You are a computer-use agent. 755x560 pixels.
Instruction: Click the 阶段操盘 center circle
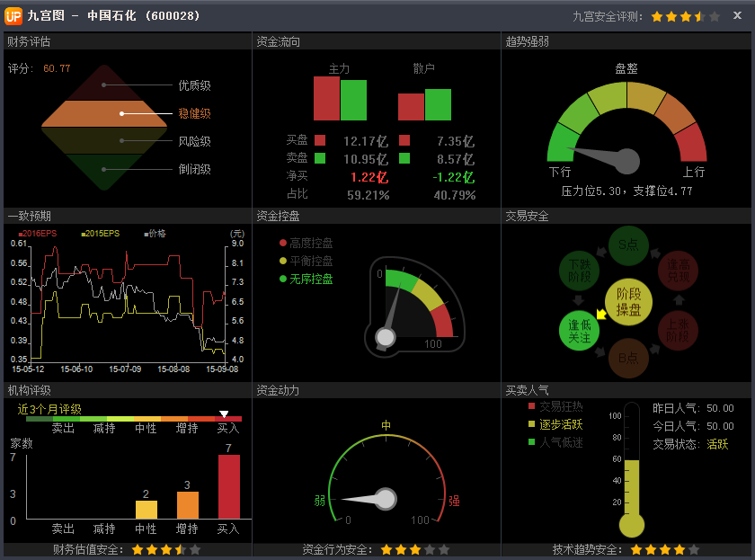click(629, 302)
